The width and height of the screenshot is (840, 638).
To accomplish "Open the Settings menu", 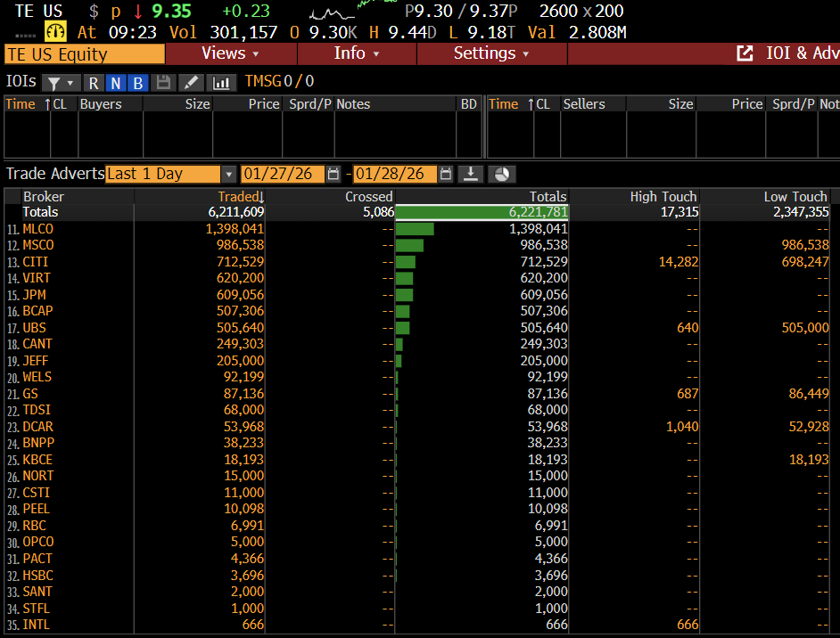I will coord(491,53).
